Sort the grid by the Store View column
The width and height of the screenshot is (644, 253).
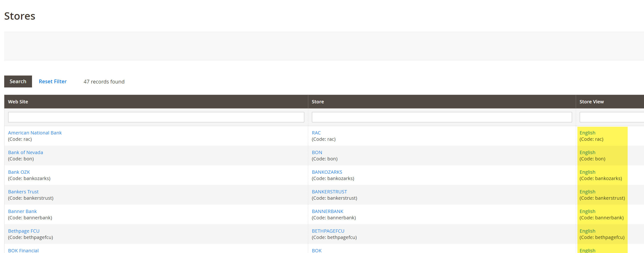(x=591, y=102)
